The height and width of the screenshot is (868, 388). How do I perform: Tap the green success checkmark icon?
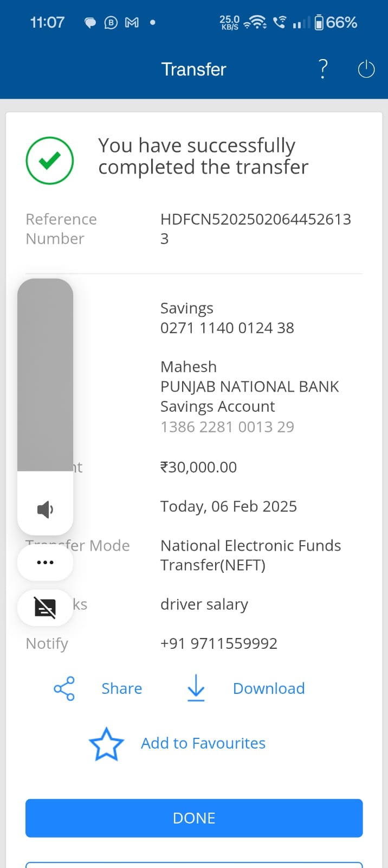point(50,161)
